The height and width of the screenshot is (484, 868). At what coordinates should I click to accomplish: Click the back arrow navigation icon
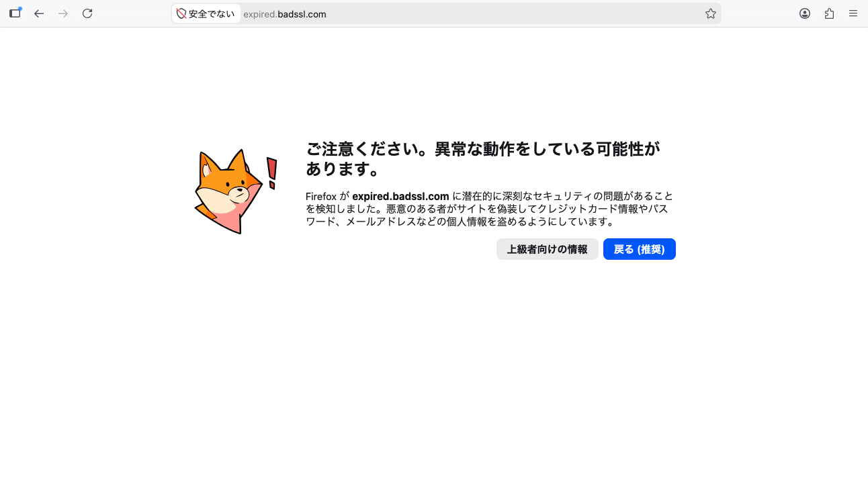click(39, 13)
